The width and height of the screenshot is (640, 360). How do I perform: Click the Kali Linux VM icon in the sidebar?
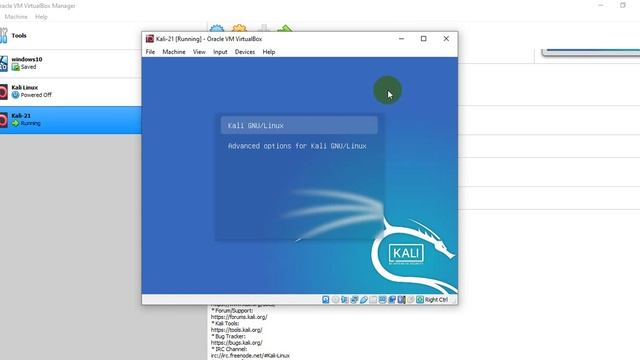4,92
